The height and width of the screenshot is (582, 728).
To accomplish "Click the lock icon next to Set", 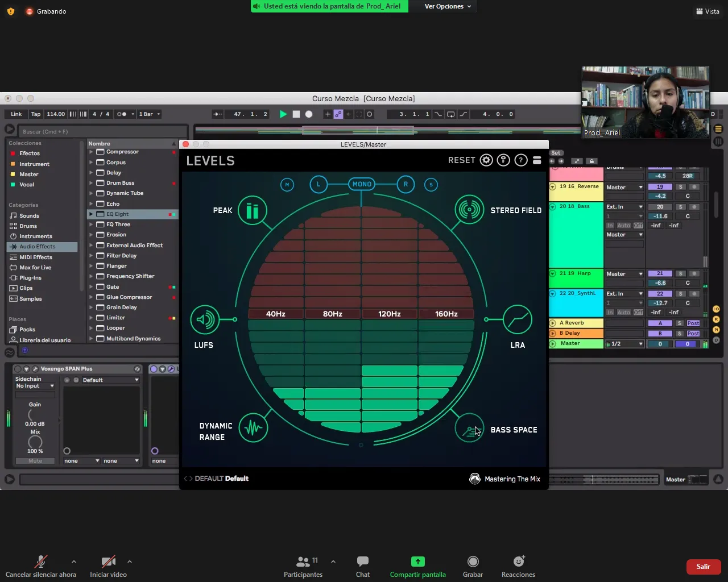I will pyautogui.click(x=591, y=161).
